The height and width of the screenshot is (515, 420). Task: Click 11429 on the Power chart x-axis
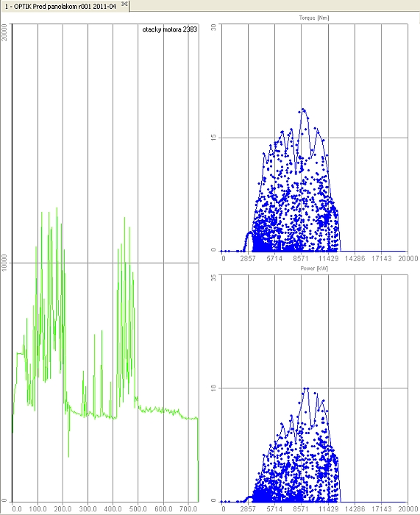pyautogui.click(x=328, y=509)
